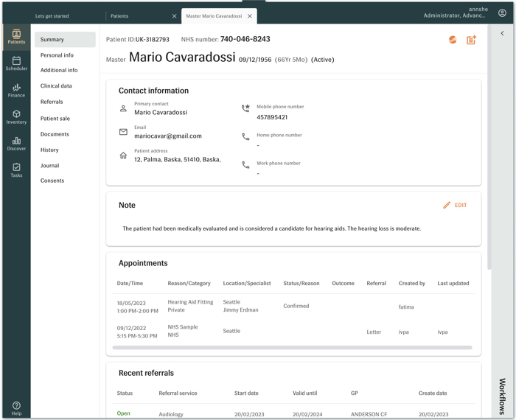Open the Consents section
Image resolution: width=516 pixels, height=420 pixels.
point(52,181)
